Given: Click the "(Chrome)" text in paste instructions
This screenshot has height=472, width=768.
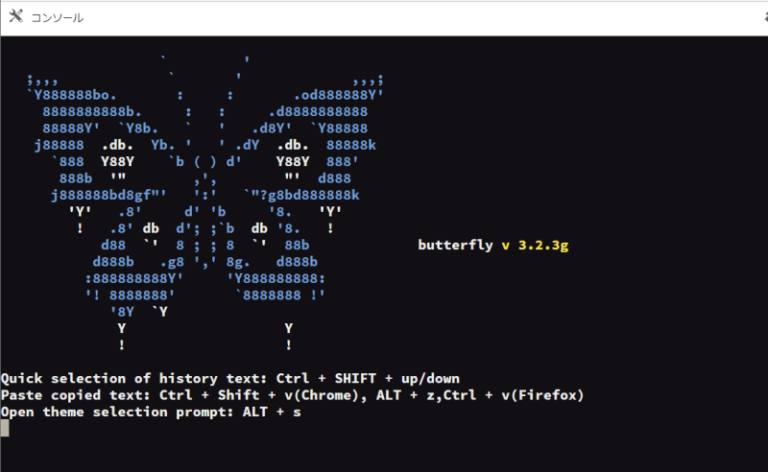Looking at the screenshot, I should (x=326, y=395).
